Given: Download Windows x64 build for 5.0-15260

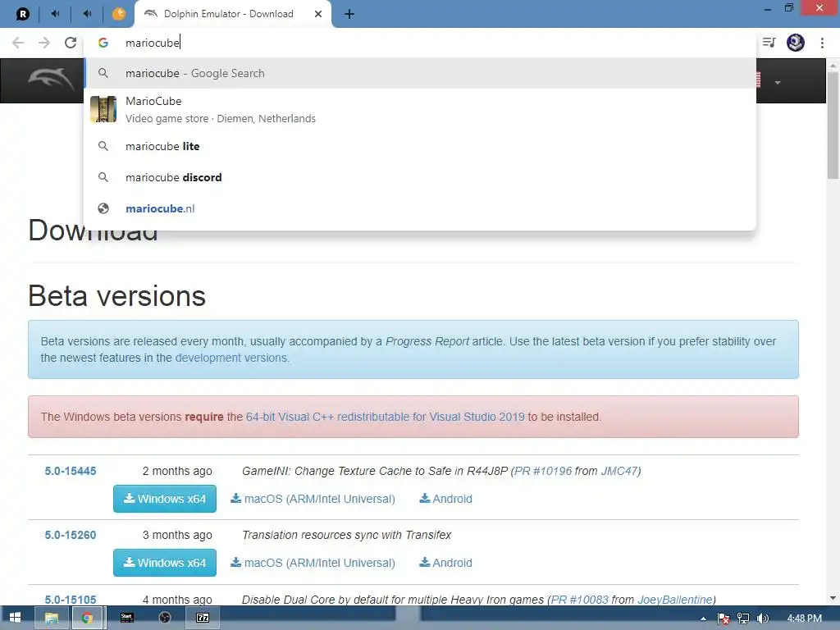Looking at the screenshot, I should [164, 563].
